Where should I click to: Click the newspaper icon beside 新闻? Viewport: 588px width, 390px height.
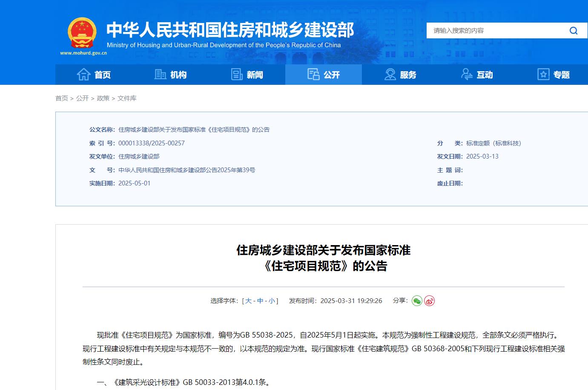click(237, 74)
